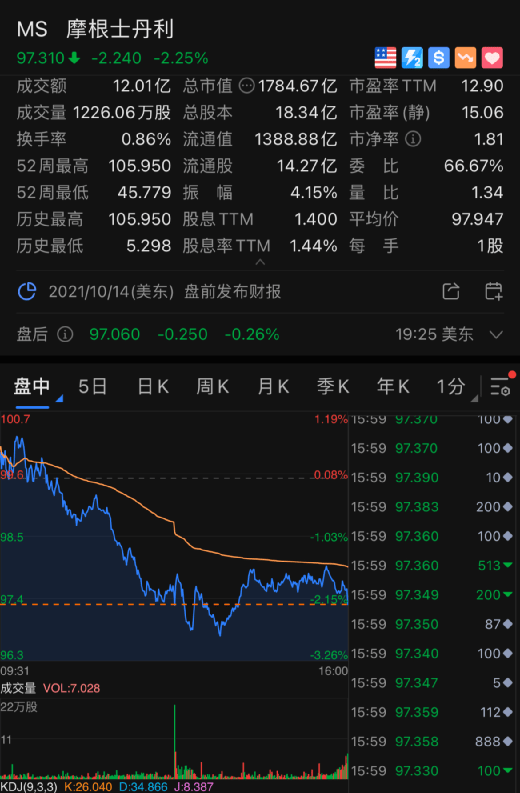Open the pie chart earnings icon
Image resolution: width=520 pixels, height=793 pixels.
(x=27, y=291)
